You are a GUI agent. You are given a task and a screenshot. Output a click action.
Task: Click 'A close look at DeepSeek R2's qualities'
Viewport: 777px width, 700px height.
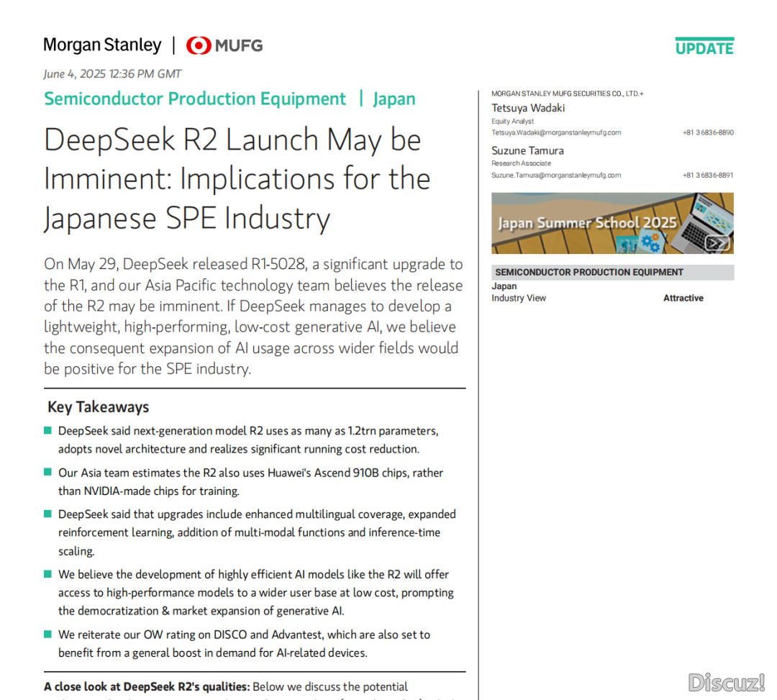[x=147, y=686]
